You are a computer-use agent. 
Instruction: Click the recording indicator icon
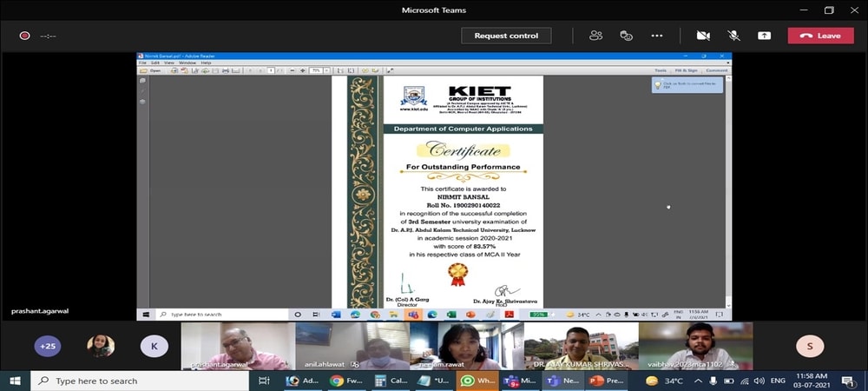pyautogui.click(x=24, y=36)
